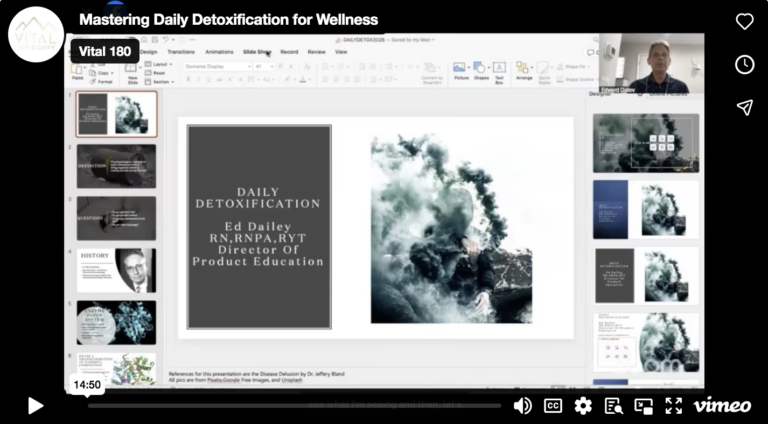The width and height of the screenshot is (768, 424).
Task: Click the Home icon in title bar
Action: [144, 40]
